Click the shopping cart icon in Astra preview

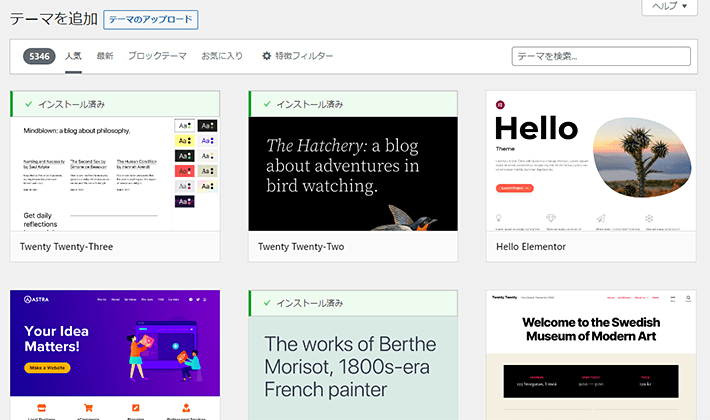click(88, 408)
